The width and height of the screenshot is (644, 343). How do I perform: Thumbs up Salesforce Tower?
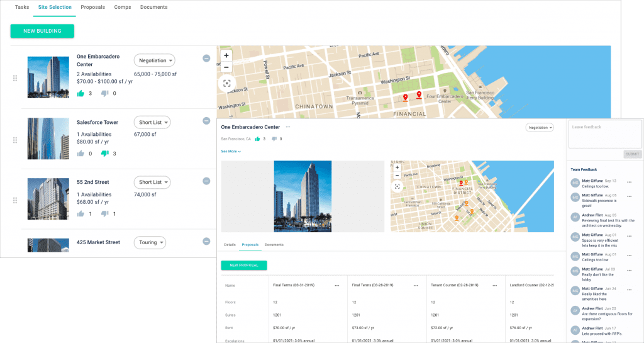click(x=80, y=154)
